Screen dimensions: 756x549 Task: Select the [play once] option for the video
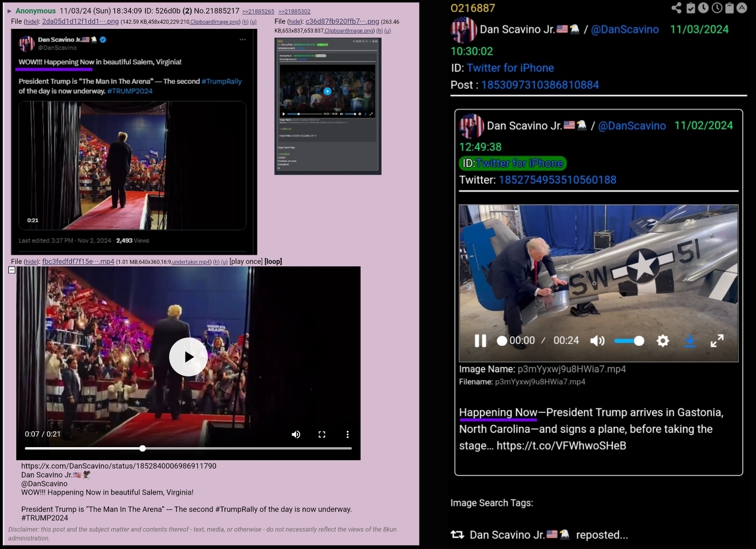(x=246, y=261)
